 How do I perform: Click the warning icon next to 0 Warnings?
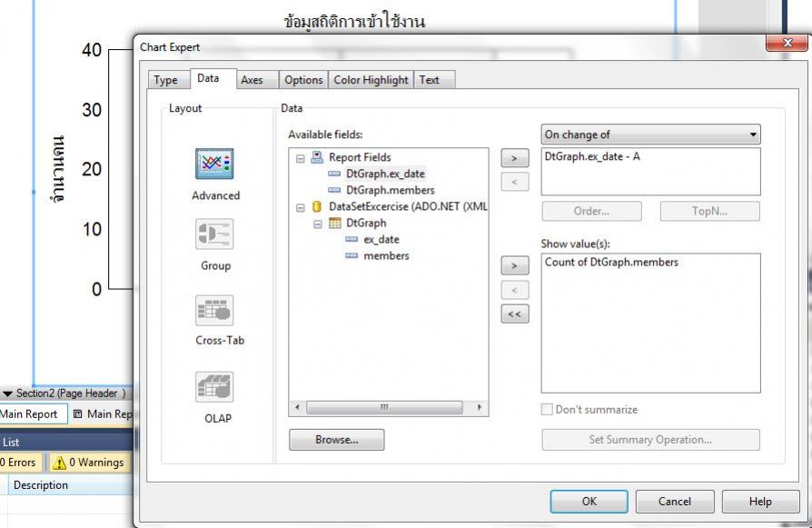tap(60, 463)
